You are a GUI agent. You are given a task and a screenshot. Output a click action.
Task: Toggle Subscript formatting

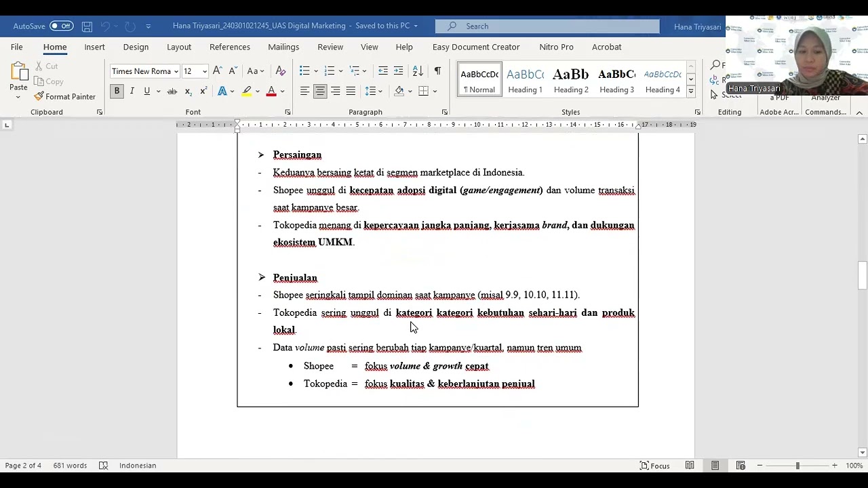[x=188, y=91]
